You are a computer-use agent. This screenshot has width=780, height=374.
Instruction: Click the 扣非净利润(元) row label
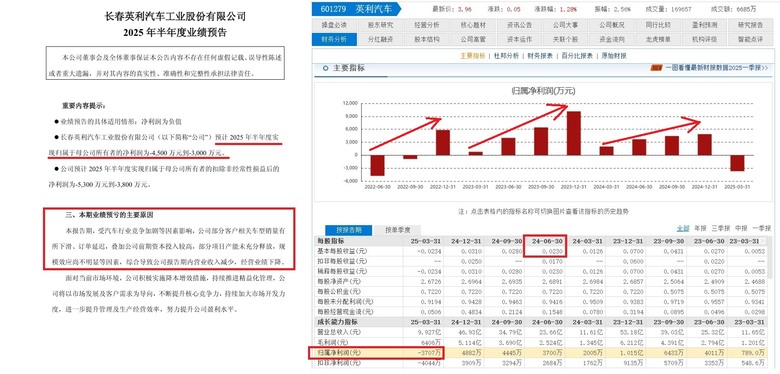coord(338,363)
